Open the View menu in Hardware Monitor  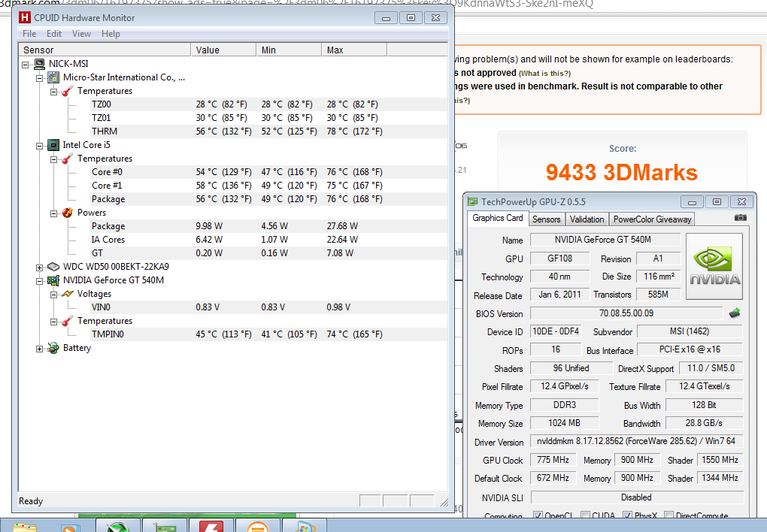coord(81,34)
